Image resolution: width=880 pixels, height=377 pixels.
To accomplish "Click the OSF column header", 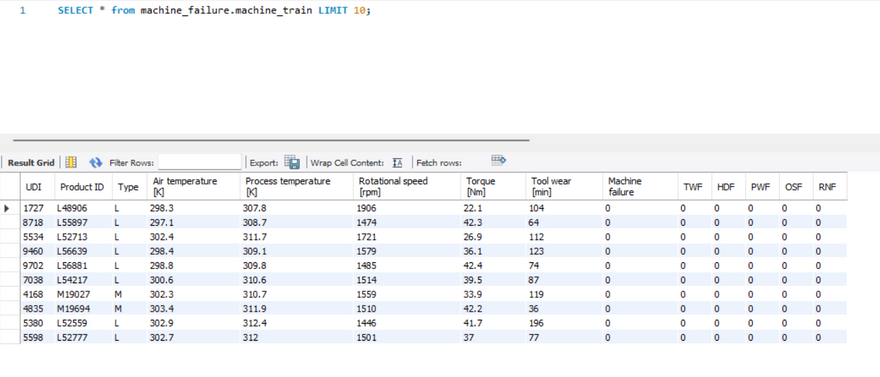I will coord(795,187).
